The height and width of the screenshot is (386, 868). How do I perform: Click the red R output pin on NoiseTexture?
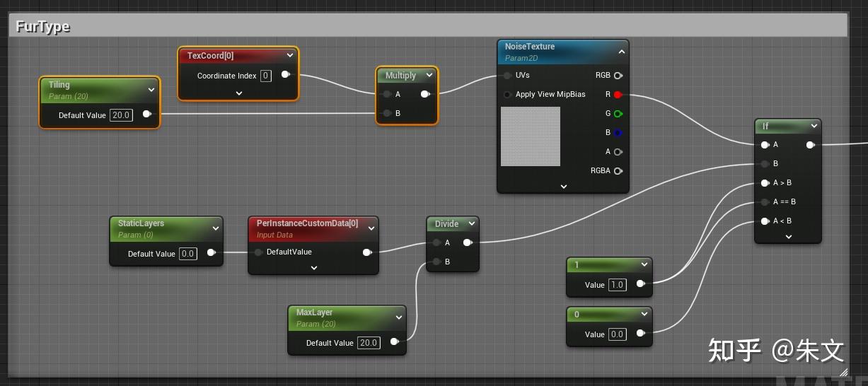[618, 94]
